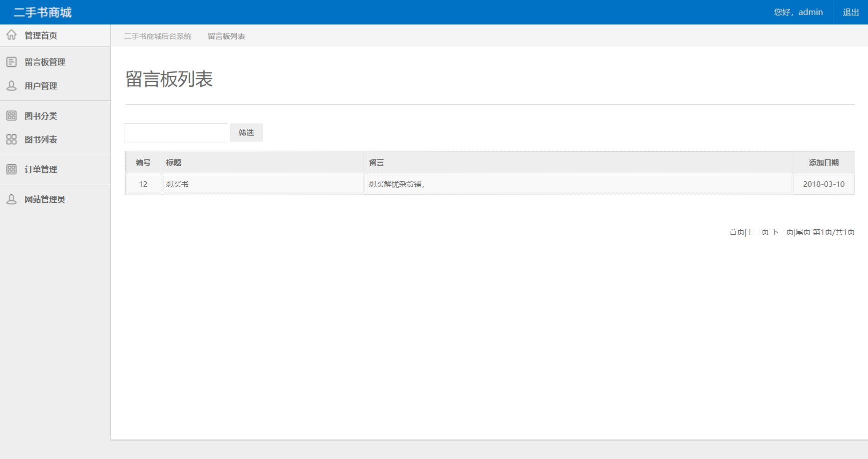868x459 pixels.
Task: Click the person icon beside 网站管理员
Action: [x=11, y=199]
